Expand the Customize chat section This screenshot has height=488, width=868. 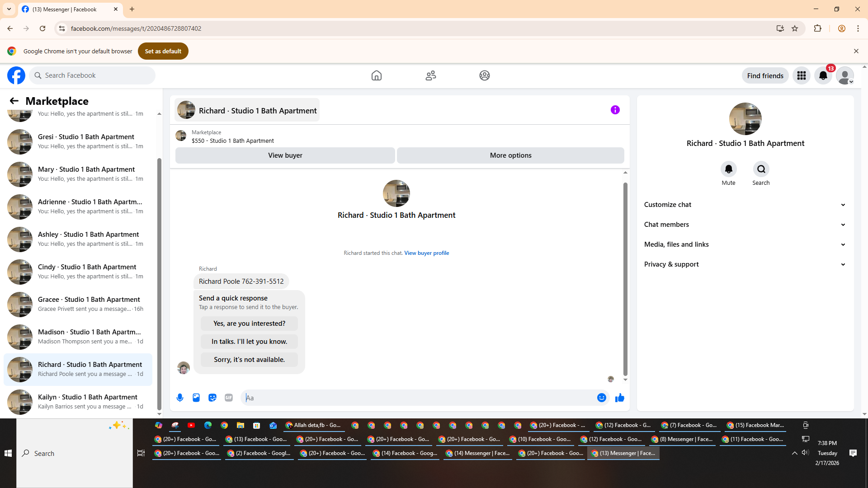coord(745,205)
